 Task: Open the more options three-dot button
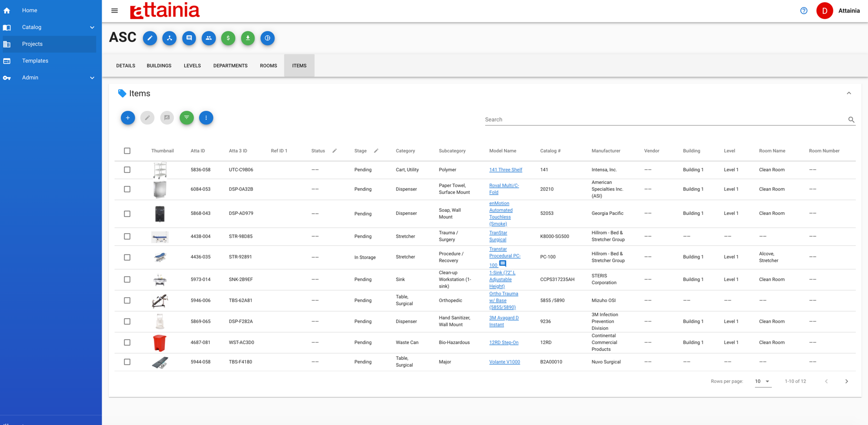[x=206, y=118]
